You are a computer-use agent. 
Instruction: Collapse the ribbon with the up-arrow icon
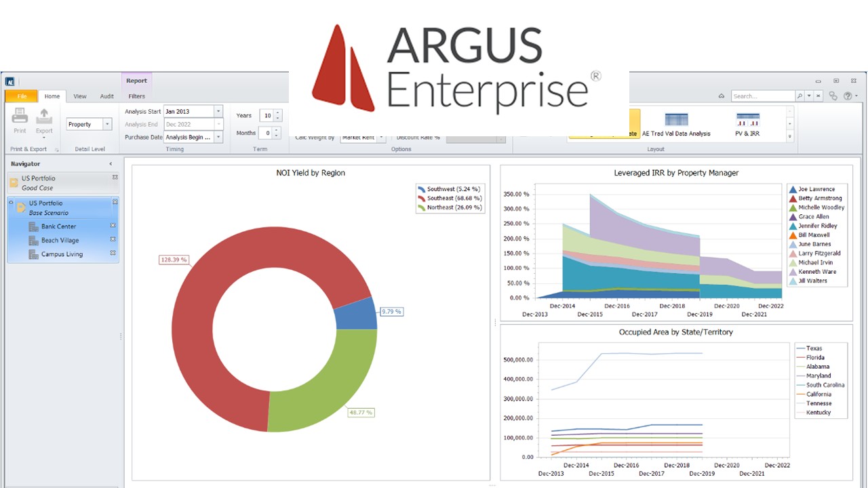pos(721,96)
